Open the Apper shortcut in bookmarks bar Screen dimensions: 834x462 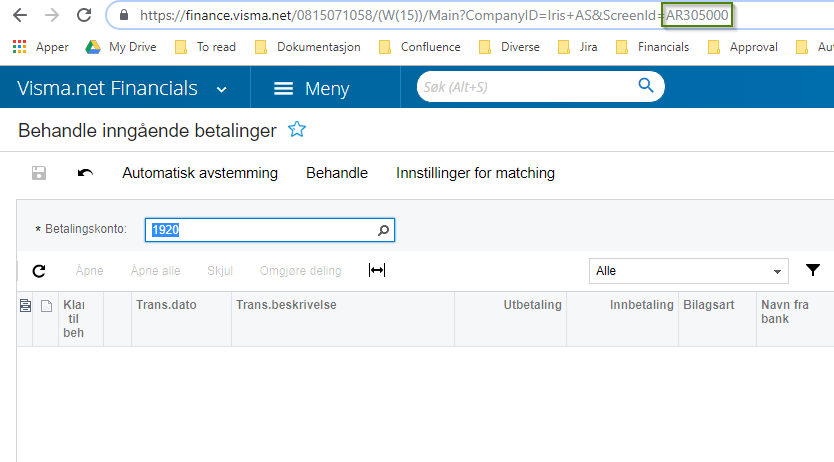coord(41,47)
